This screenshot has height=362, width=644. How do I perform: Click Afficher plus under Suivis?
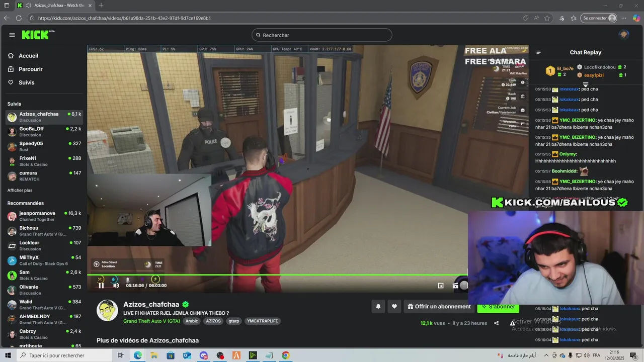20,191
